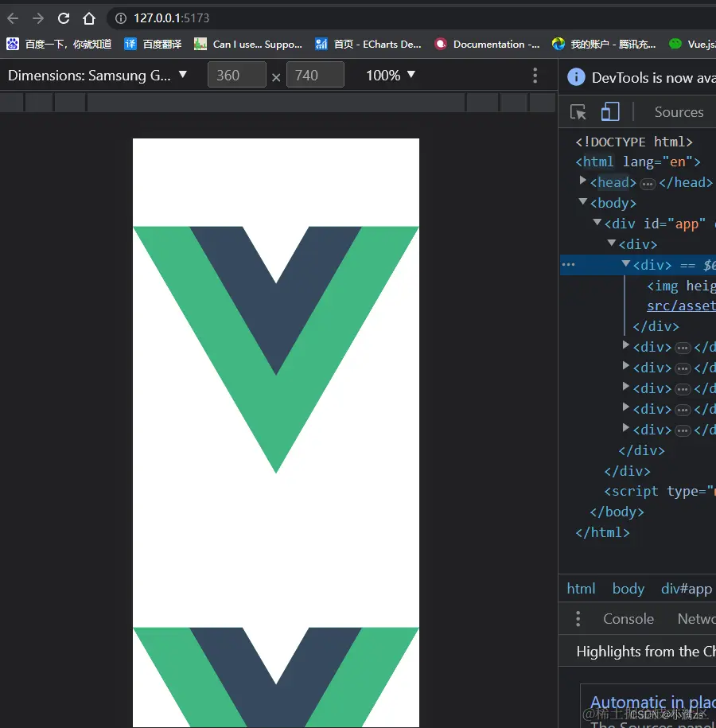
Task: Toggle the device toolbar icon
Action: point(610,112)
